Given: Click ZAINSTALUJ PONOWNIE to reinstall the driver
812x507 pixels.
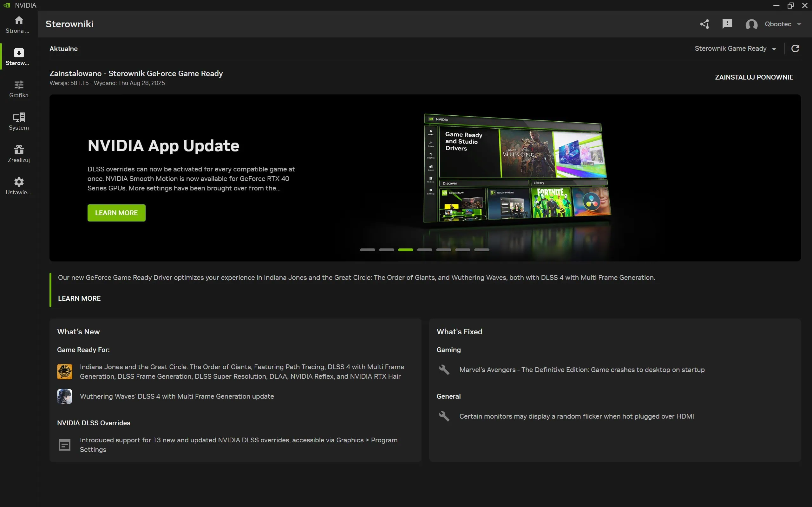Looking at the screenshot, I should (754, 76).
